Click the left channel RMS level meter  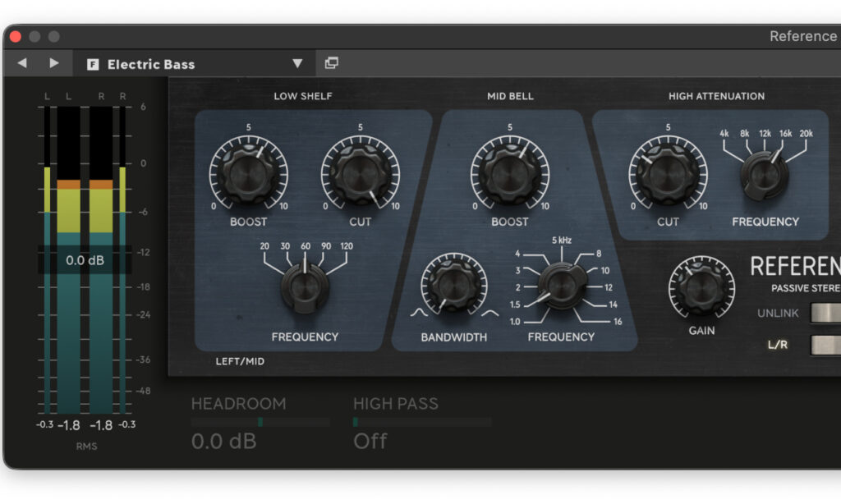(x=69, y=259)
